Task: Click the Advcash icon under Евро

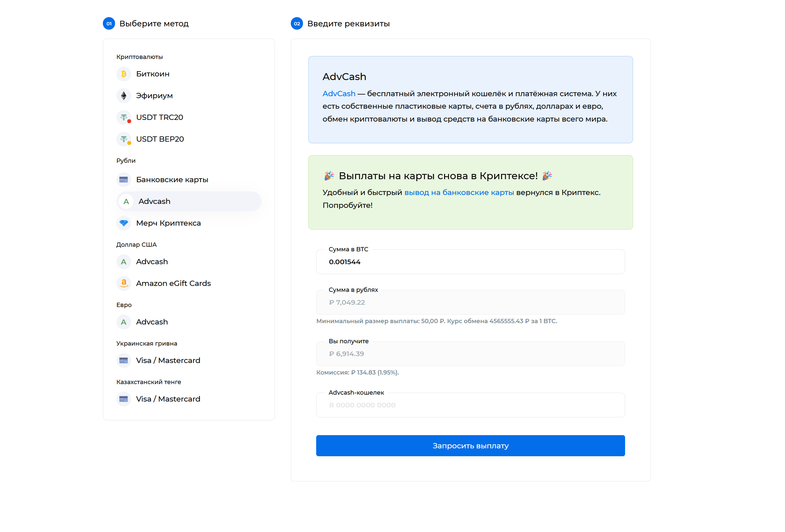Action: tap(124, 322)
